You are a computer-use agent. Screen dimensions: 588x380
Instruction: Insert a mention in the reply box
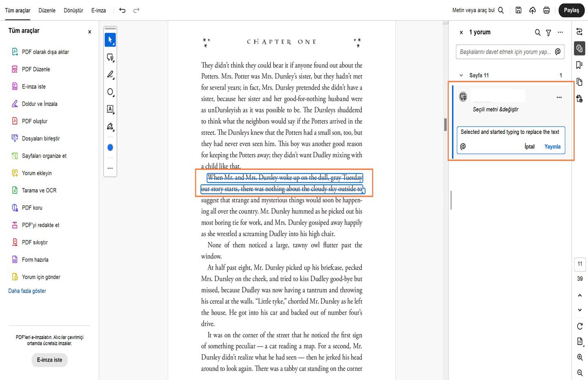(463, 146)
